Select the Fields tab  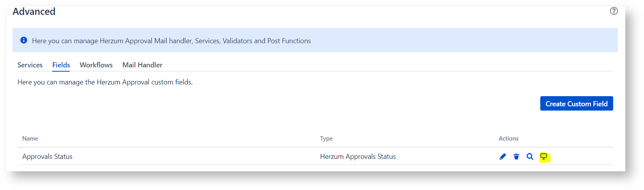pyautogui.click(x=61, y=65)
